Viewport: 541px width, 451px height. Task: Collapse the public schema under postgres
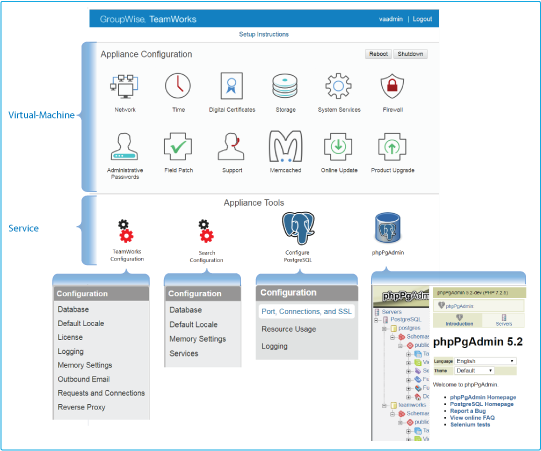[x=401, y=345]
